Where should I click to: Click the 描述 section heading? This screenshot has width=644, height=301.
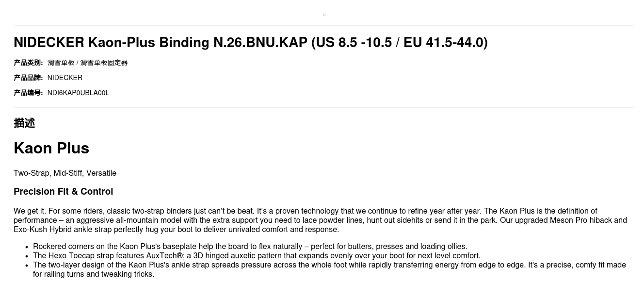point(24,123)
